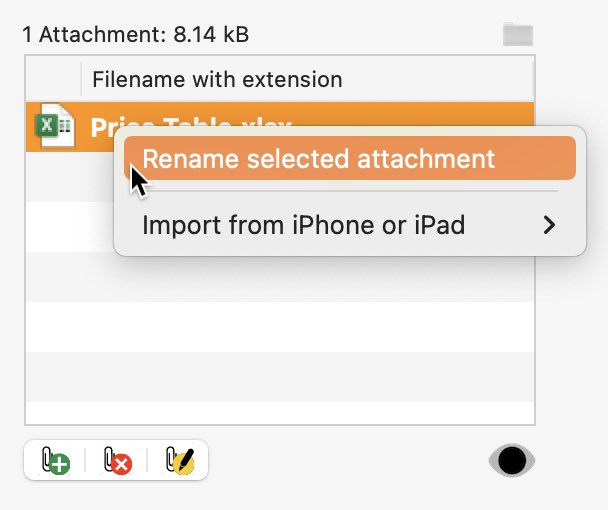Screen dimensions: 608x510
Task: Select the Price Table.xlsx attachment row
Action: tap(280, 126)
